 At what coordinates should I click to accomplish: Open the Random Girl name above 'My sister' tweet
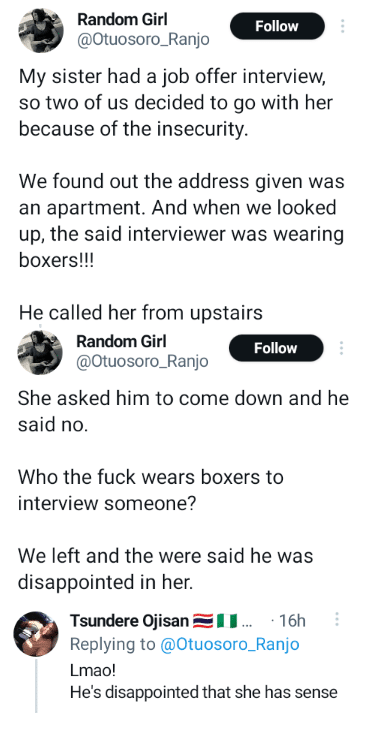[x=122, y=19]
